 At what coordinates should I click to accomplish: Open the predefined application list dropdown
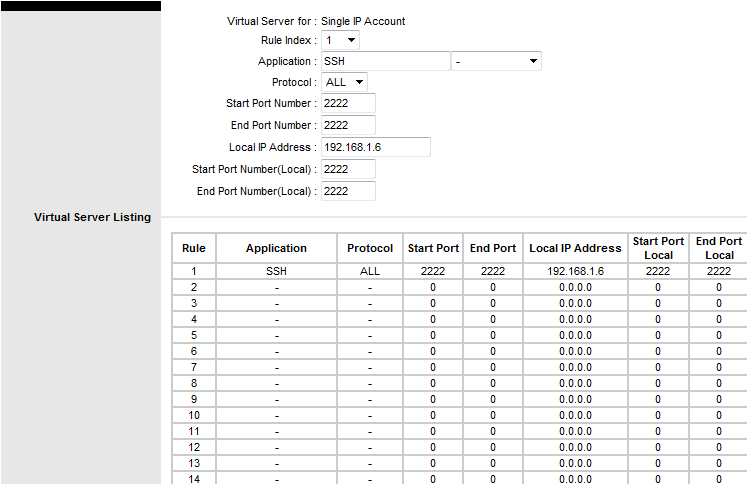496,61
